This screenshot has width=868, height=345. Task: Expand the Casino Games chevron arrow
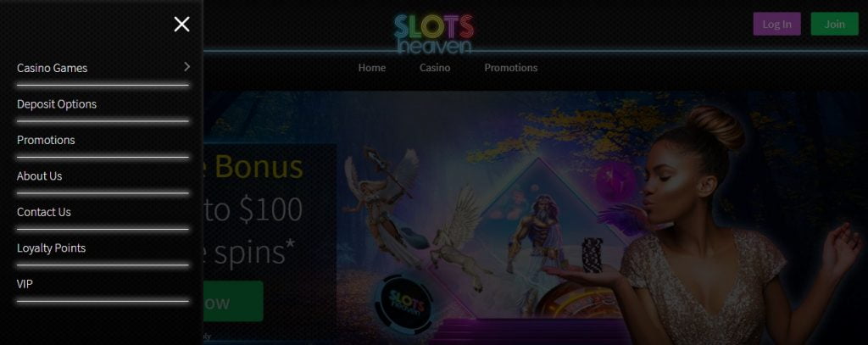[x=186, y=66]
